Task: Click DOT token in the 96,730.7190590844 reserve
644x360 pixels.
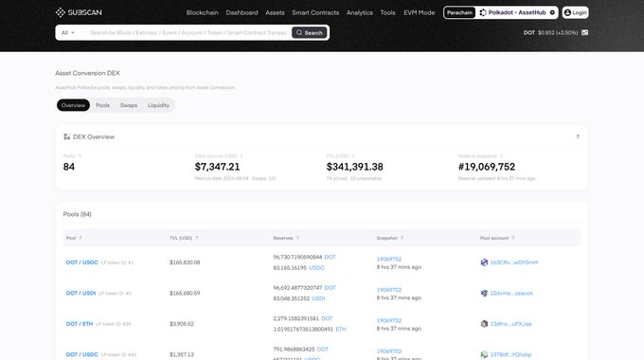Action: click(330, 257)
